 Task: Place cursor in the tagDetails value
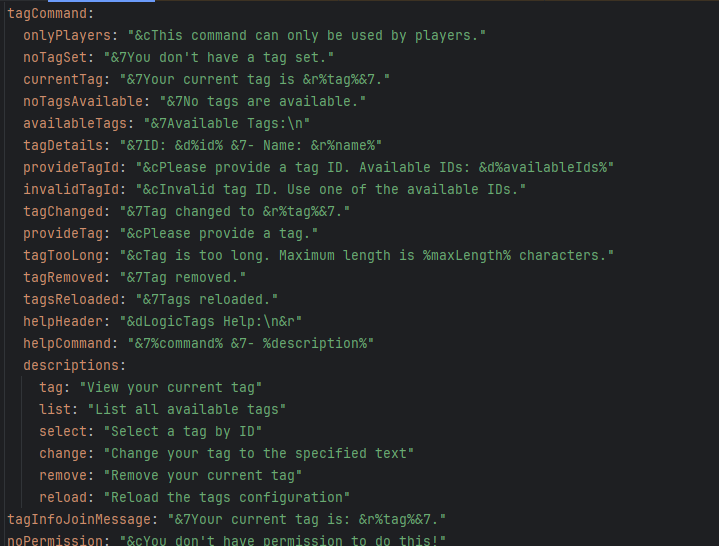coord(250,145)
